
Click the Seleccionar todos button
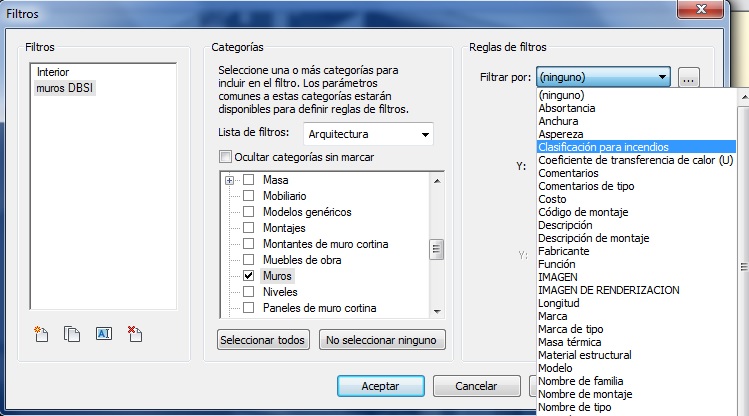(x=264, y=340)
